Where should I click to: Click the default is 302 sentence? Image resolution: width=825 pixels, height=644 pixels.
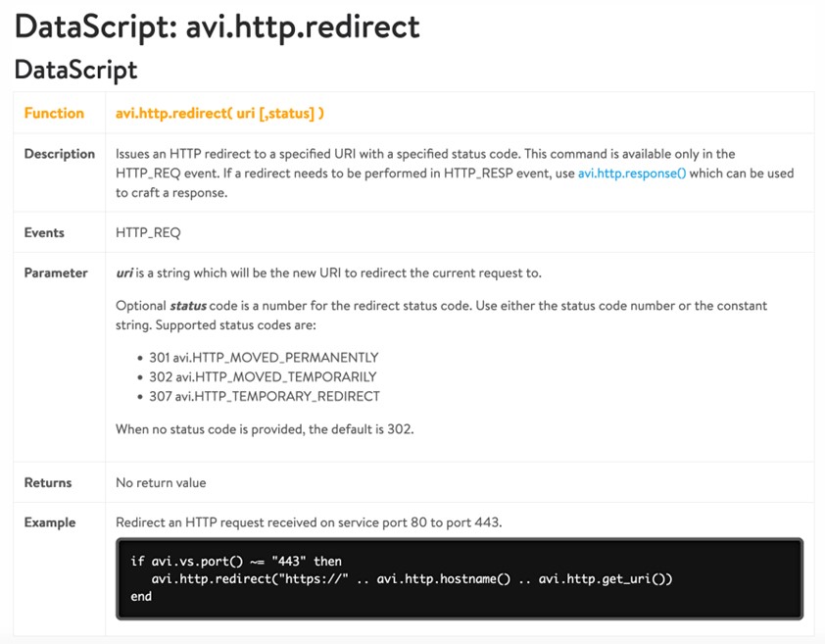[265, 429]
